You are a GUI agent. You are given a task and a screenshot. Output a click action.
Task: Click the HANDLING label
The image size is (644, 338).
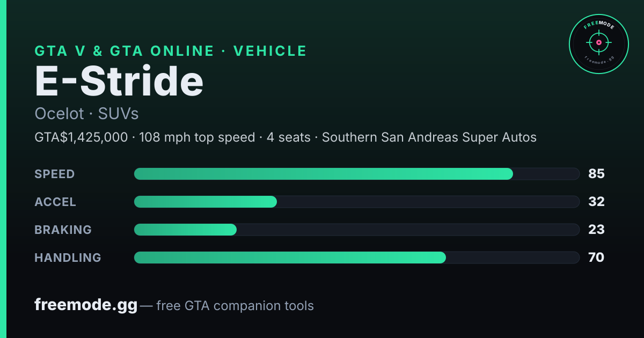[x=68, y=258]
